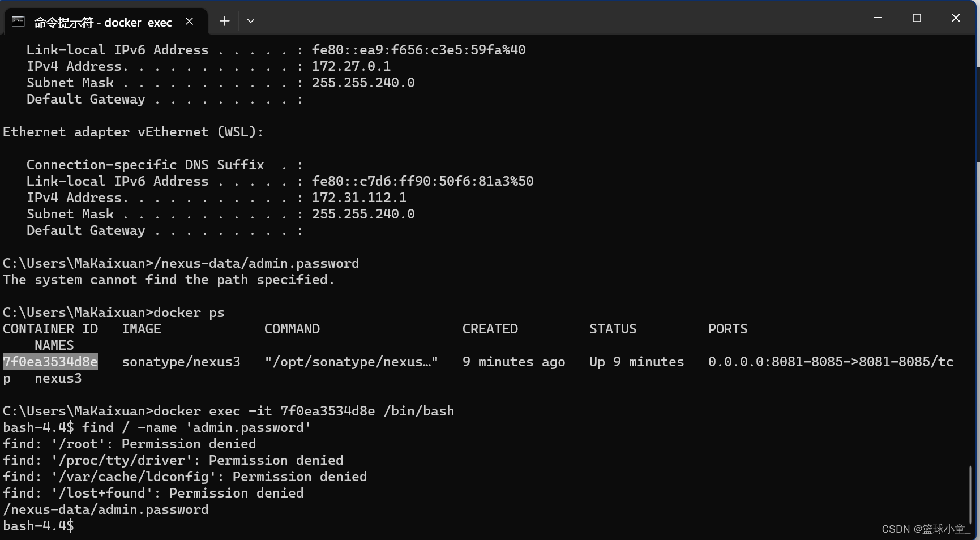Open a new terminal tab
The width and height of the screenshot is (980, 540).
coord(225,21)
